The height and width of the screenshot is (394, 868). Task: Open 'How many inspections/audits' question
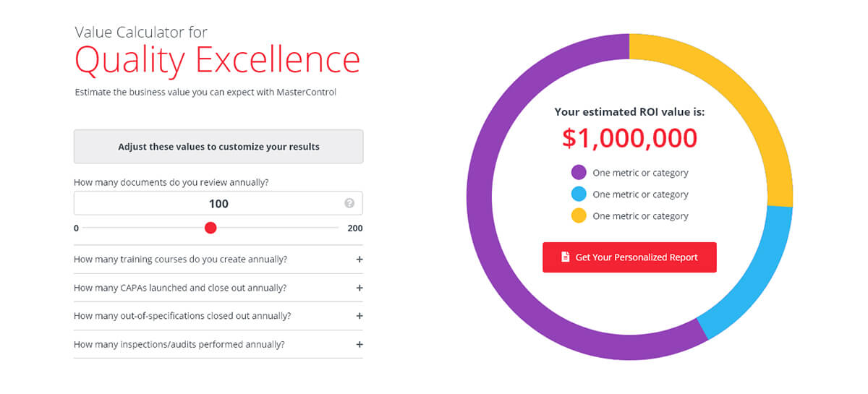tap(218, 344)
